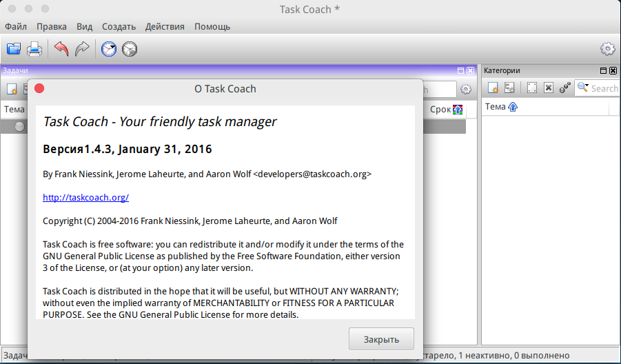Viewport: 621px width, 364px height.
Task: Click the Delete category X icon
Action: point(549,88)
